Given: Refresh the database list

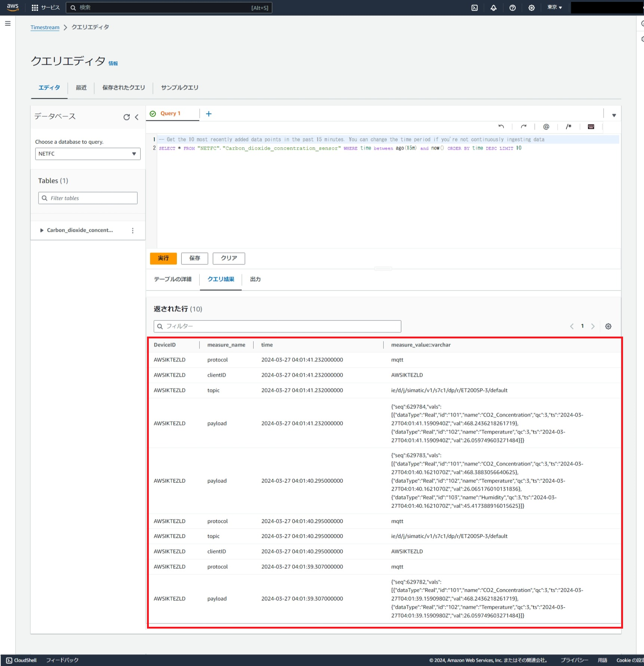Looking at the screenshot, I should (x=126, y=117).
